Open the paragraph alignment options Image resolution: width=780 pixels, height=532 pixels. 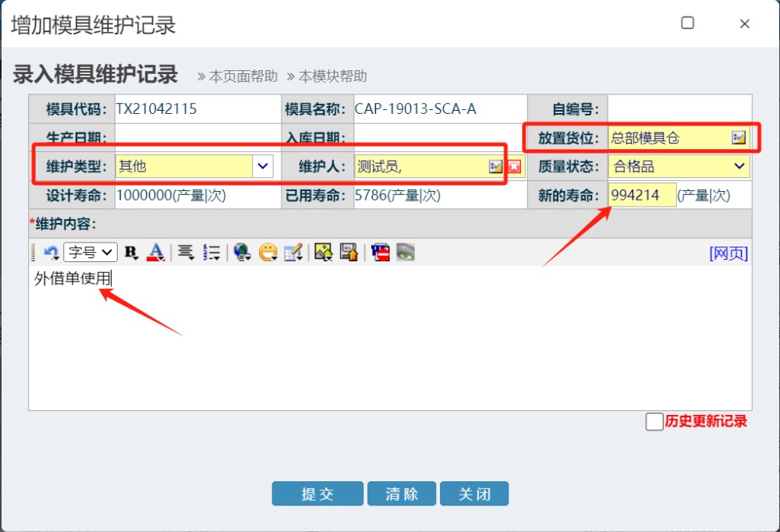coord(186,252)
